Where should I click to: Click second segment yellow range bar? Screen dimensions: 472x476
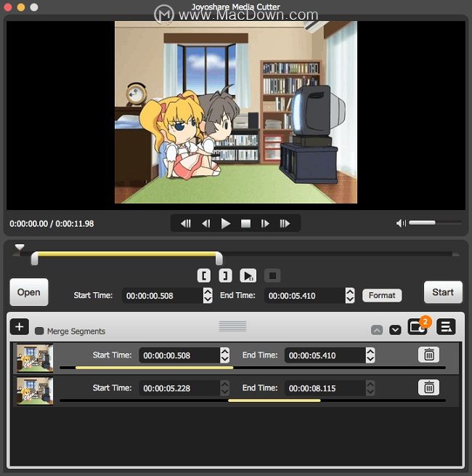click(274, 400)
